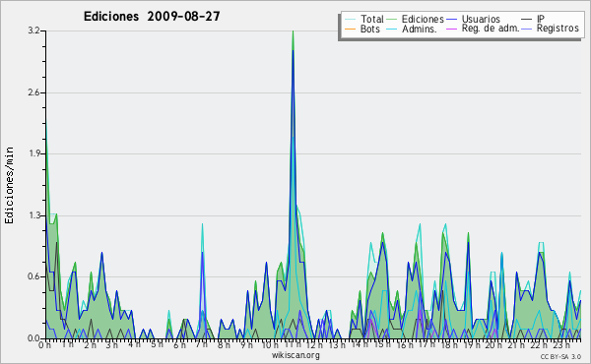Click the 'IP' legend entry
Image resolution: width=591 pixels, height=364 pixels.
coord(541,19)
